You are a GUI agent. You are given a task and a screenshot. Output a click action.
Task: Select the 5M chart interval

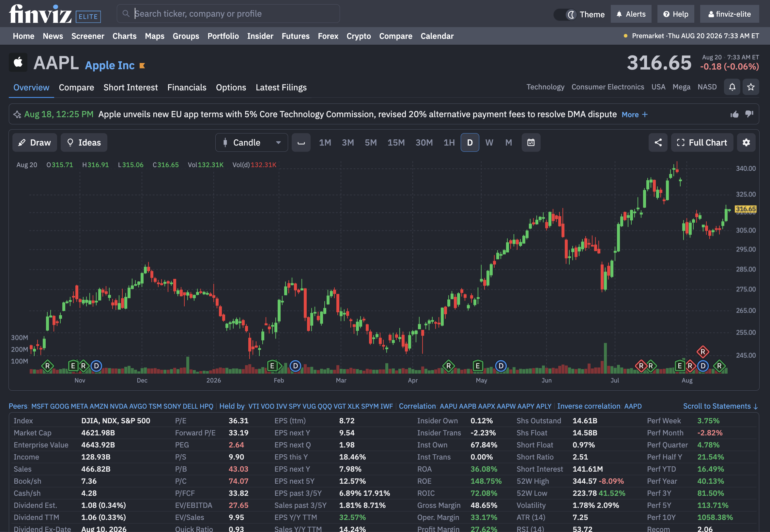pos(371,143)
